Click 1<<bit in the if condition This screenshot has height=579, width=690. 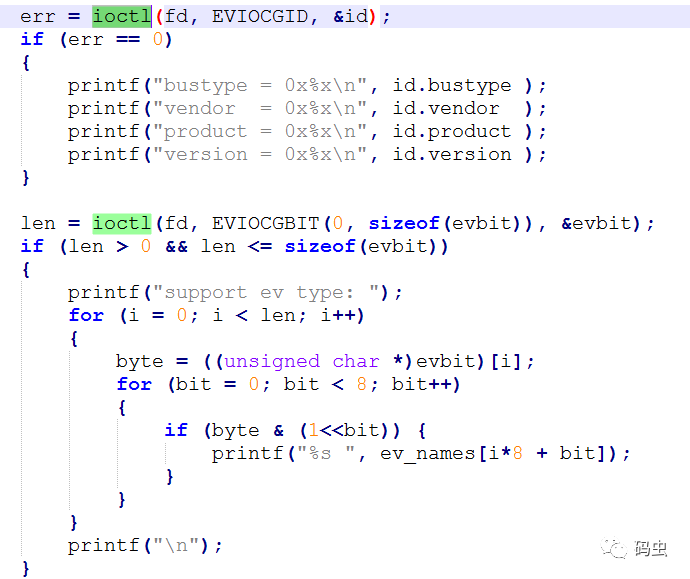pos(345,430)
